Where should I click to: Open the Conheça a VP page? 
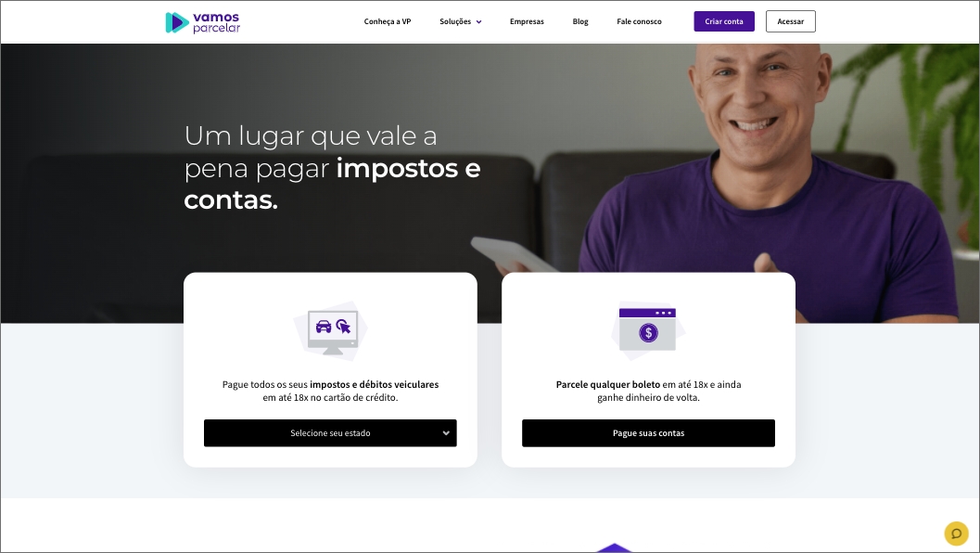click(388, 21)
